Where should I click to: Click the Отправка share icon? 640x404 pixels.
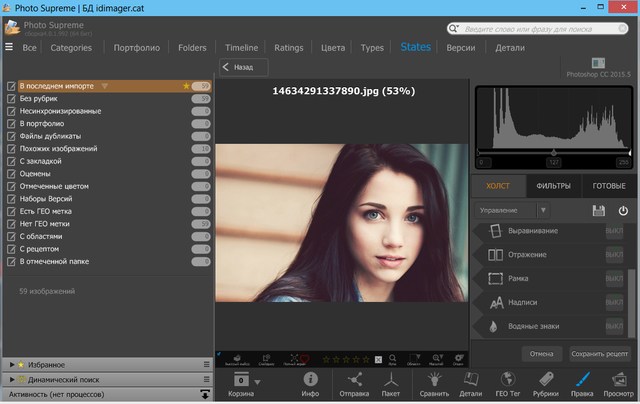[354, 380]
